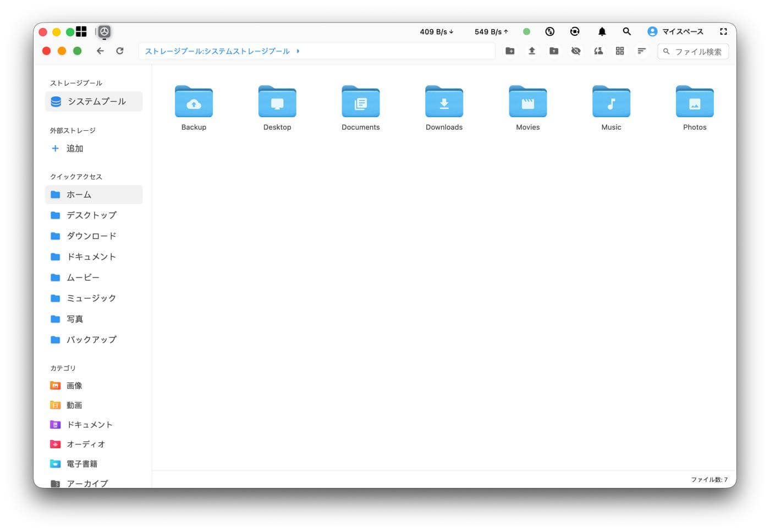Open the マイスペース user menu
Screen dimensions: 770x532
coord(675,32)
